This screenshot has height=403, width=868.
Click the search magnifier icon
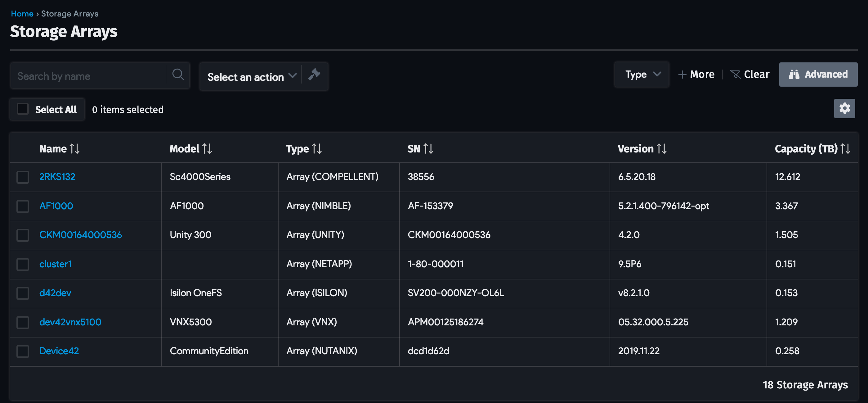177,75
